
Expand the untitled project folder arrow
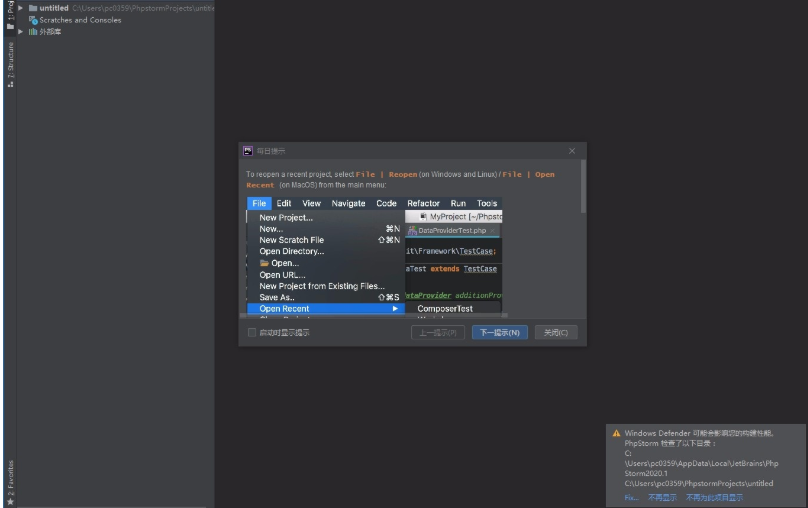tap(21, 8)
